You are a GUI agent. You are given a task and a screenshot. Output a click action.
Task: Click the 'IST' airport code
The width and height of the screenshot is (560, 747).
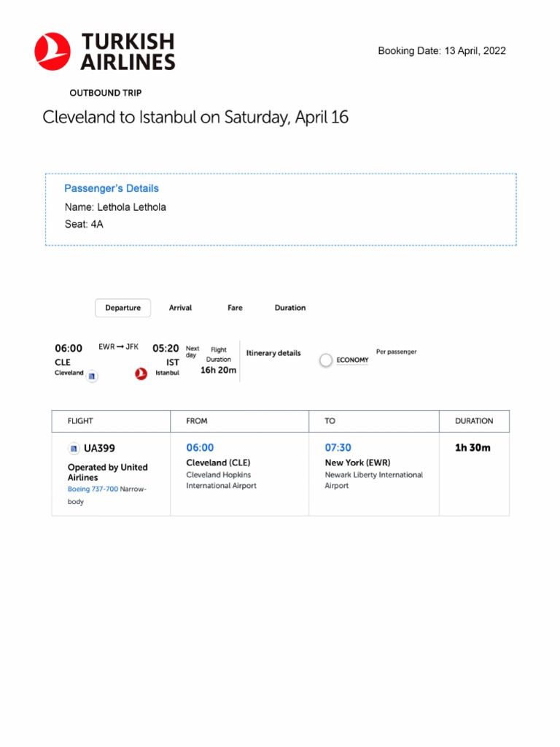click(x=172, y=363)
